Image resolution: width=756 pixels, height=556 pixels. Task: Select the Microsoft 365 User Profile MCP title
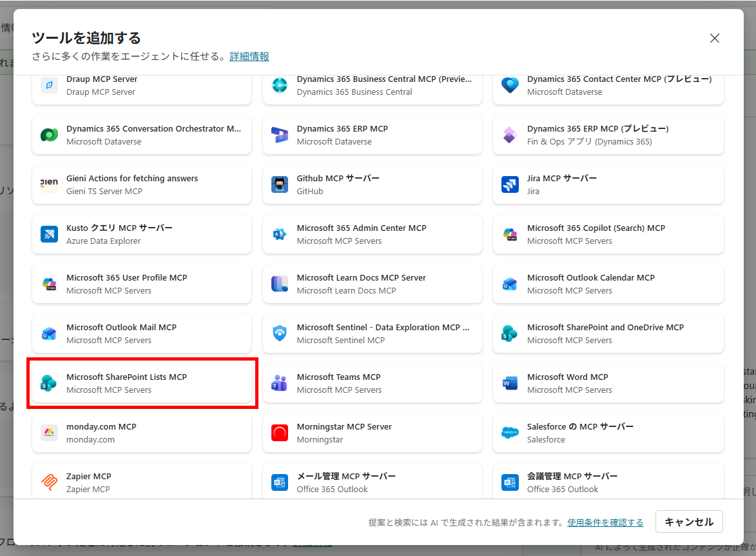click(127, 277)
